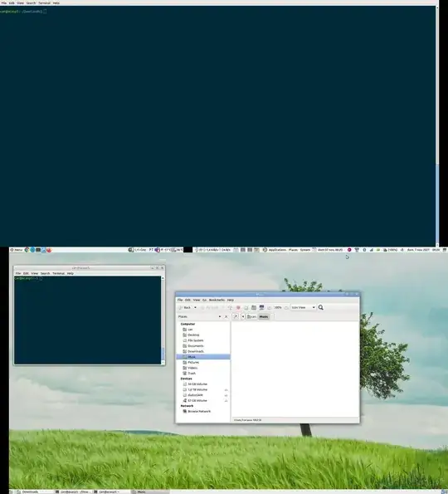
Task: Click the Reload icon in file manager
Action: point(246,307)
